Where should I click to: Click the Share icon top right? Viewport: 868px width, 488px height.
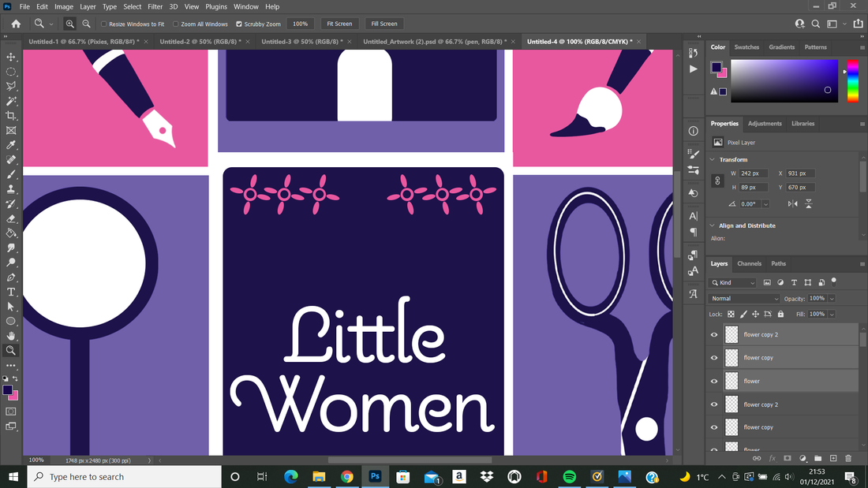[x=858, y=24]
